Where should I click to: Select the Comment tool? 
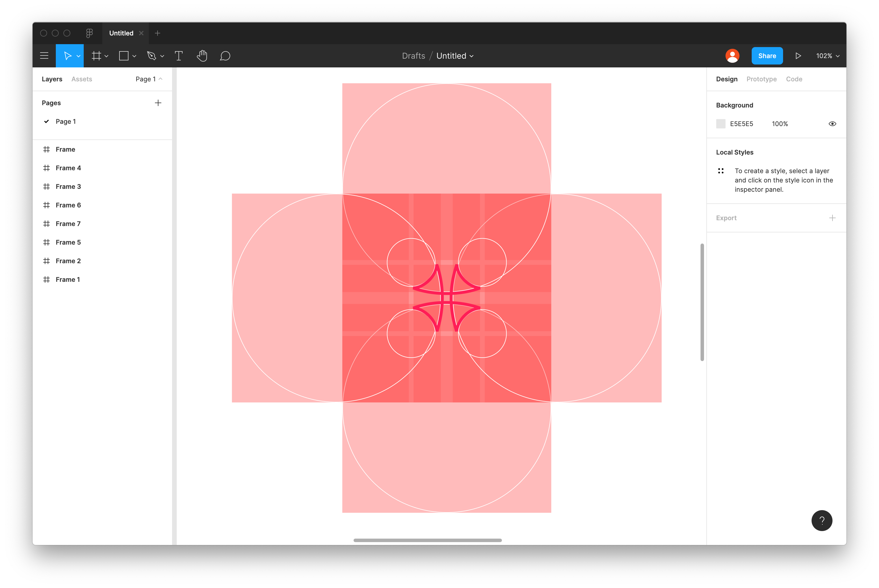(225, 56)
